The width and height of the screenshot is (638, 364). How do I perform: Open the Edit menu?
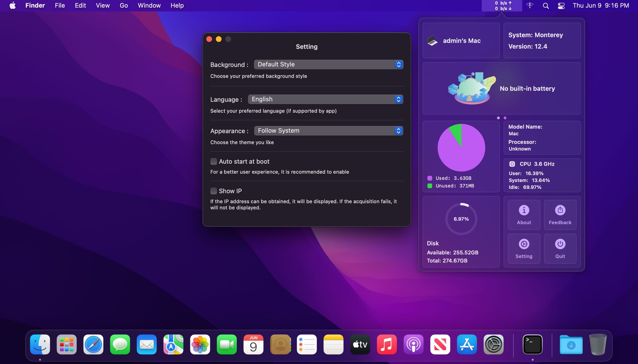[x=80, y=5]
